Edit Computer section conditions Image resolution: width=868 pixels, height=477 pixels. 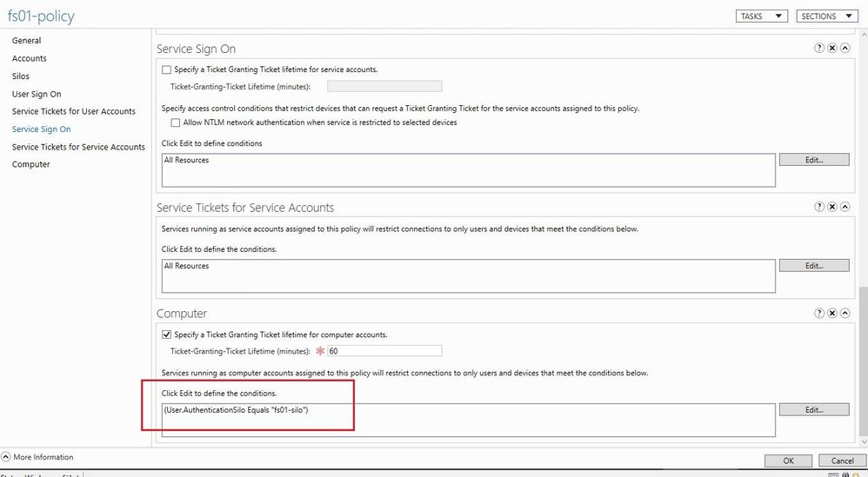814,409
